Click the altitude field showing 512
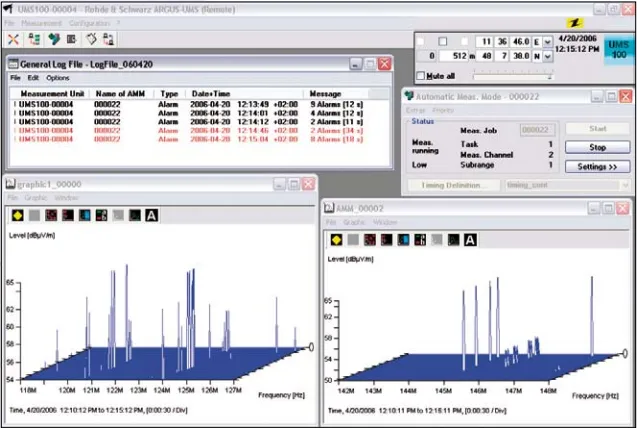The image size is (637, 428). coord(454,56)
